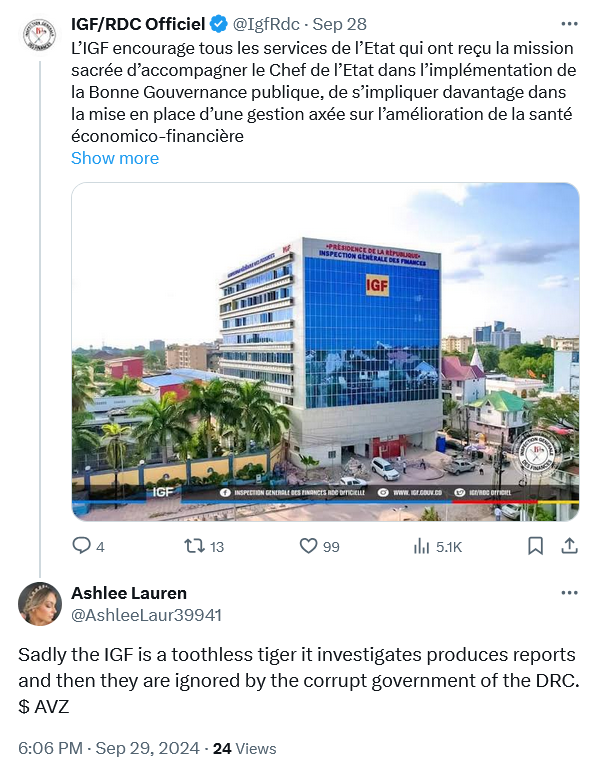598x770 pixels.
Task: Click Ashlee Lauren display name
Action: [x=129, y=593]
